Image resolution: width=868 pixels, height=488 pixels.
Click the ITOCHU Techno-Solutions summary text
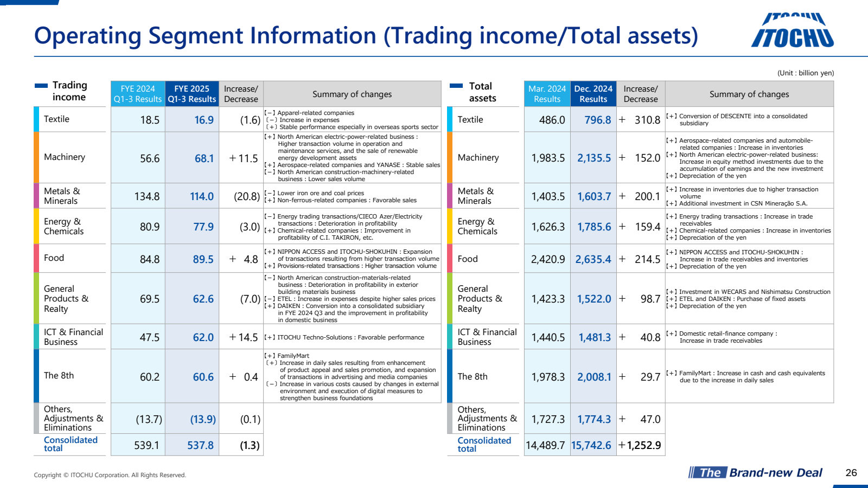[344, 337]
